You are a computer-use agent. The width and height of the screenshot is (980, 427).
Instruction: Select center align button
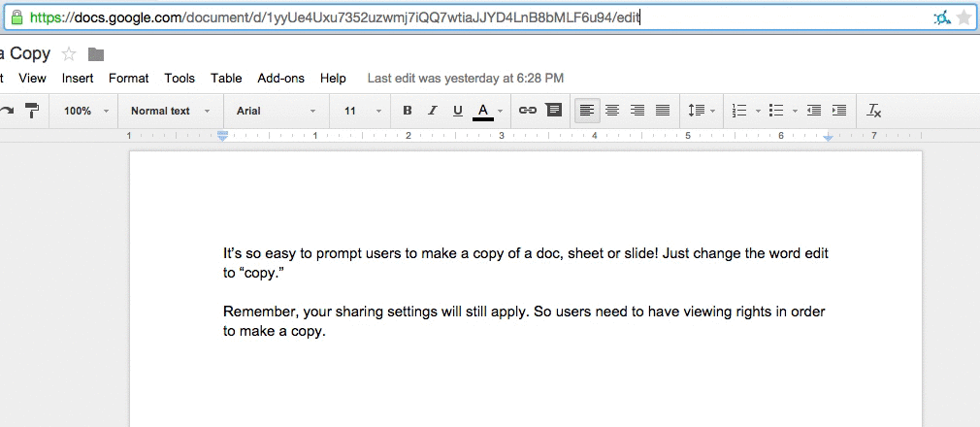612,111
